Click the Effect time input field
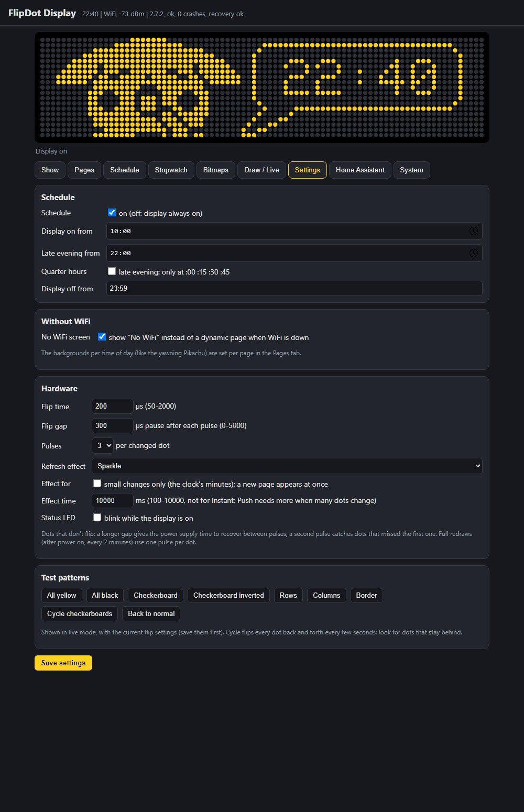524x812 pixels. tap(113, 501)
